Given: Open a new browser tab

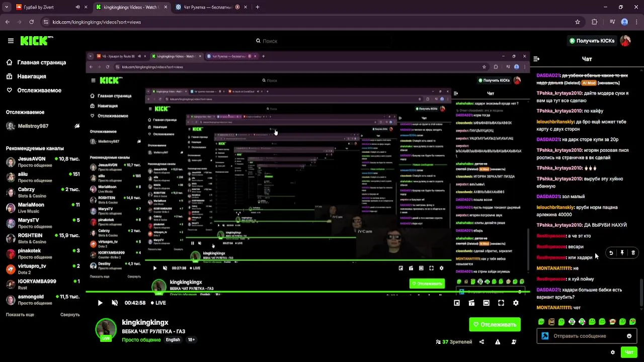Looking at the screenshot, I should [257, 7].
